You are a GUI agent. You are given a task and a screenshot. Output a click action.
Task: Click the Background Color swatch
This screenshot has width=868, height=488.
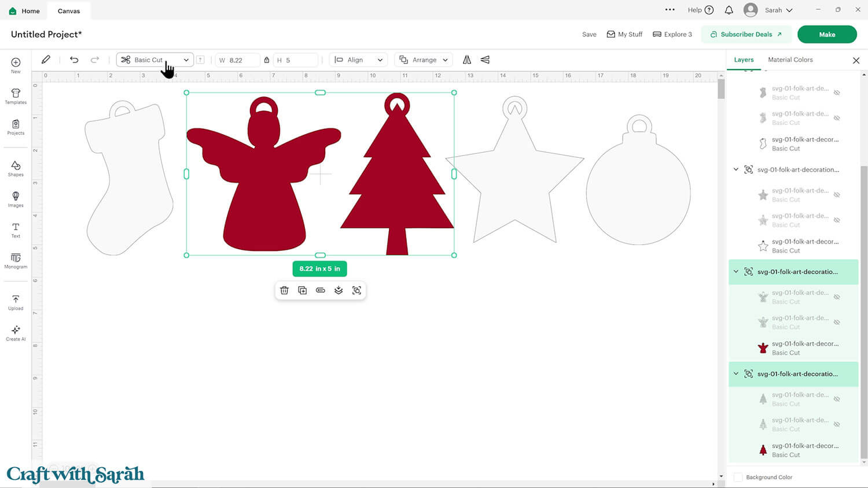pyautogui.click(x=738, y=477)
